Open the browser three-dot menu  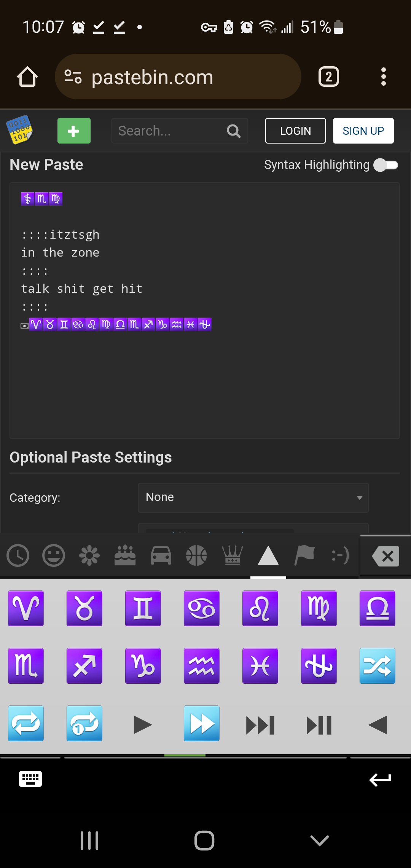[x=384, y=77]
